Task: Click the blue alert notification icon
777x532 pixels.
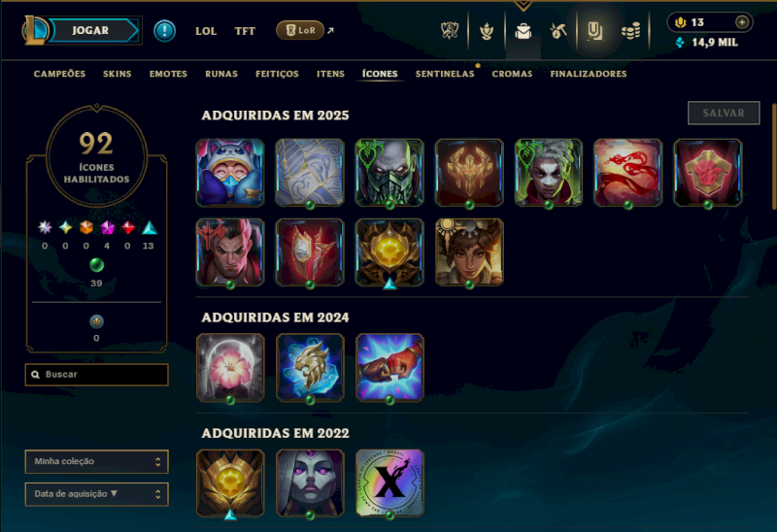Action: pyautogui.click(x=164, y=31)
